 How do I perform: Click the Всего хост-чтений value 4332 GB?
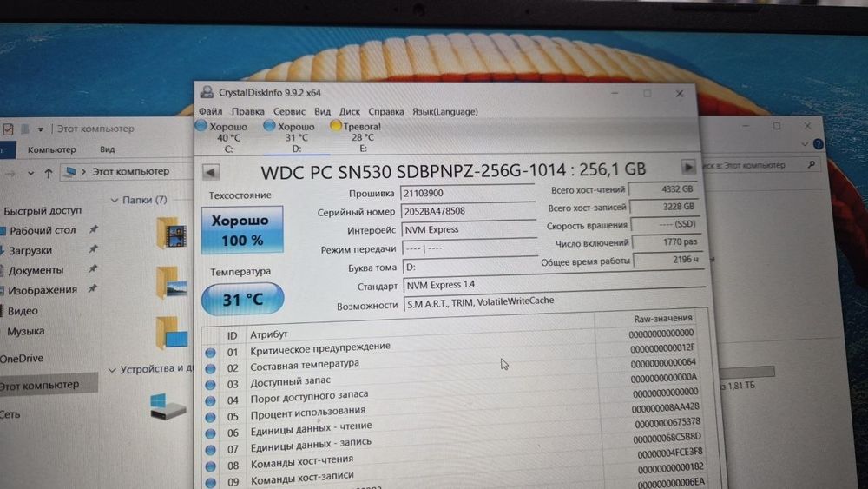pyautogui.click(x=662, y=188)
